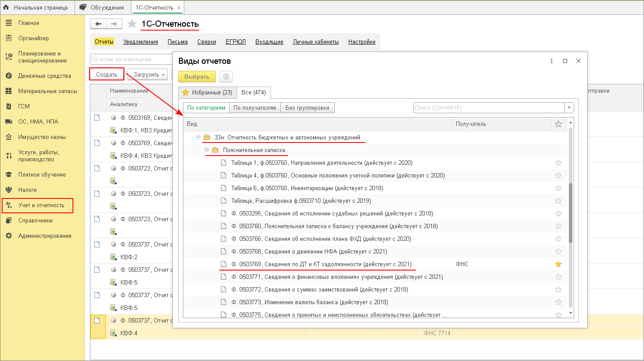Star Таблица 6 Инвентаризации
Viewport: 644px width, 361px height.
(x=558, y=188)
